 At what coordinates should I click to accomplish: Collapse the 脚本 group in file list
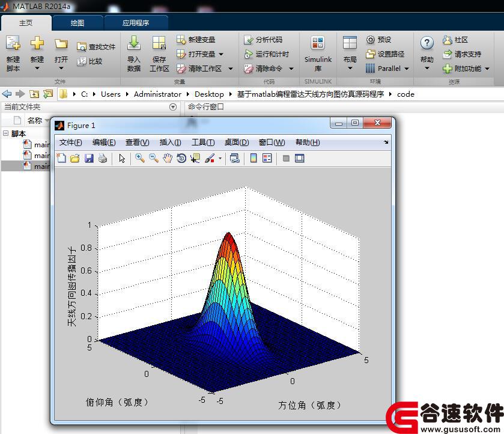5,133
